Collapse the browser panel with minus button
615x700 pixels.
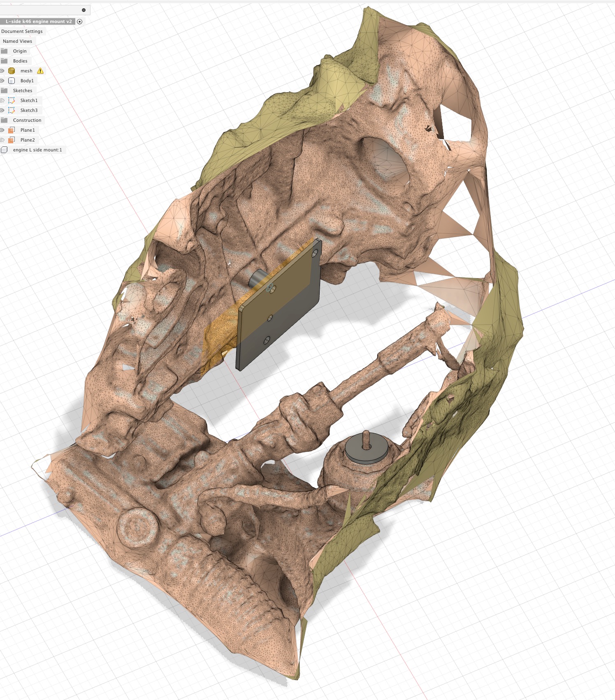tap(84, 10)
